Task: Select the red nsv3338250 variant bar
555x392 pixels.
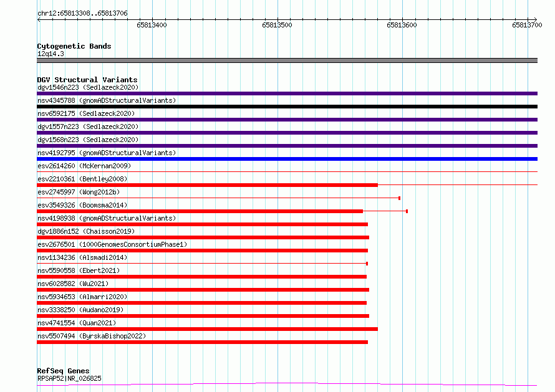Action: [x=203, y=316]
